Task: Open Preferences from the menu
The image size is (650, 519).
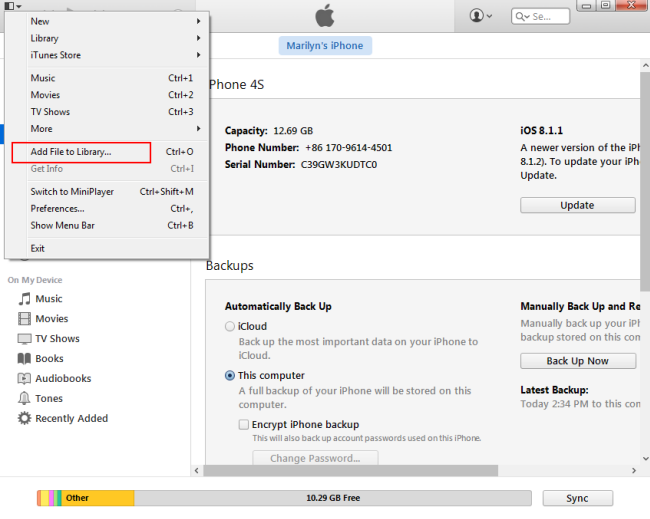Action: point(115,209)
